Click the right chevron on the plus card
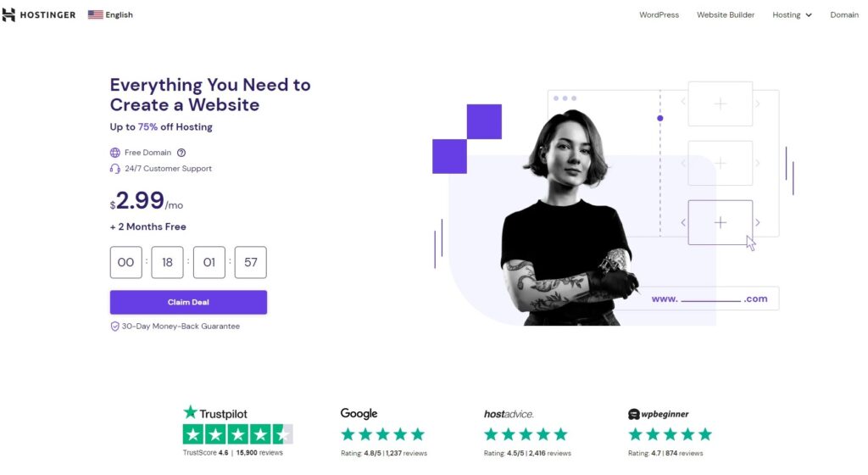The width and height of the screenshot is (868, 475). [x=757, y=222]
